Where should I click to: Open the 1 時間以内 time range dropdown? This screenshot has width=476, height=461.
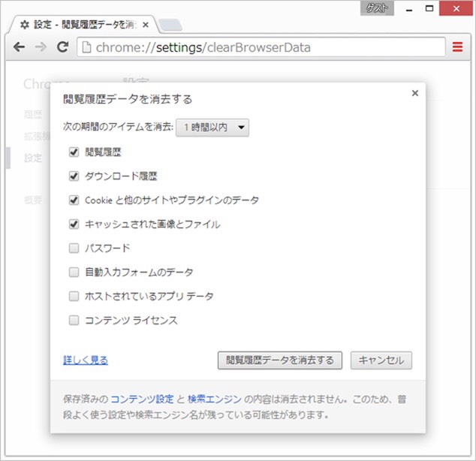tap(212, 128)
